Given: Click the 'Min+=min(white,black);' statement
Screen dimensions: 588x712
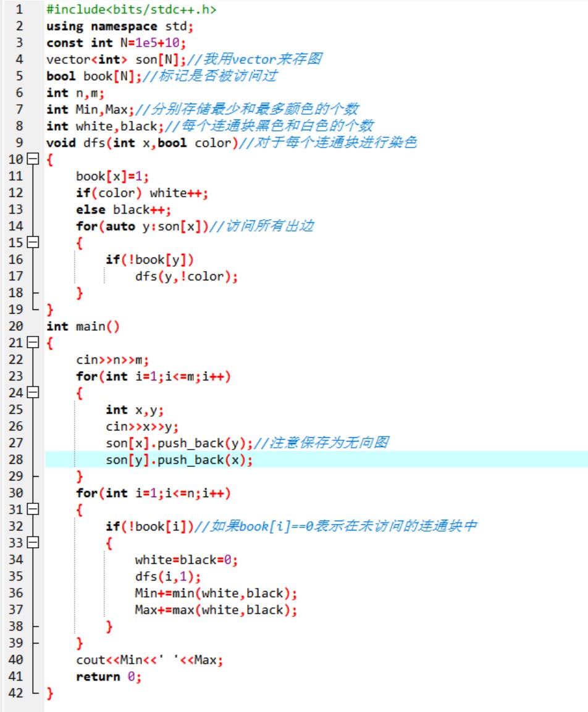Looking at the screenshot, I should click(x=216, y=593).
